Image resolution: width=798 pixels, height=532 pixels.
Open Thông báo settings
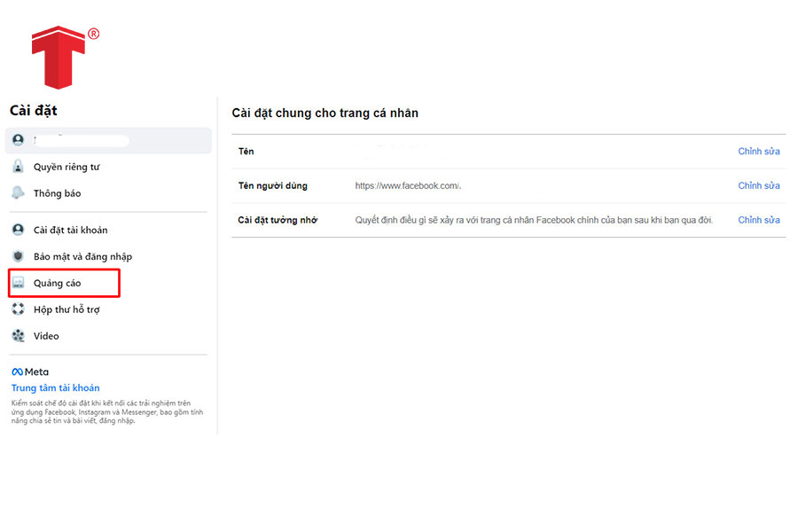click(x=57, y=193)
